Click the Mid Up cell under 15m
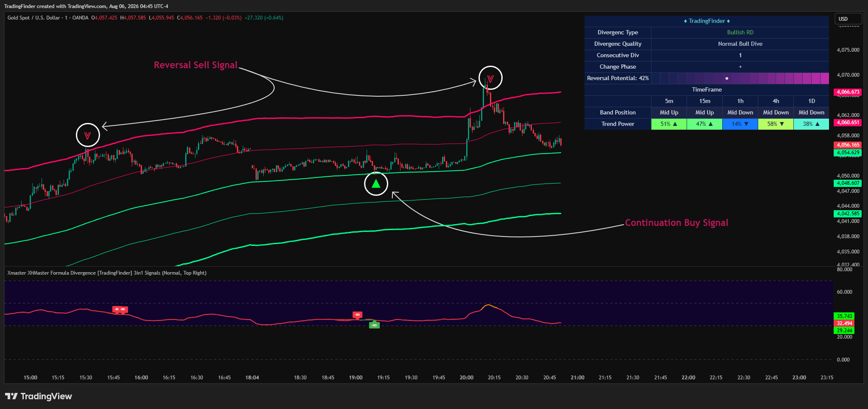The width and height of the screenshot is (868, 409). point(704,113)
